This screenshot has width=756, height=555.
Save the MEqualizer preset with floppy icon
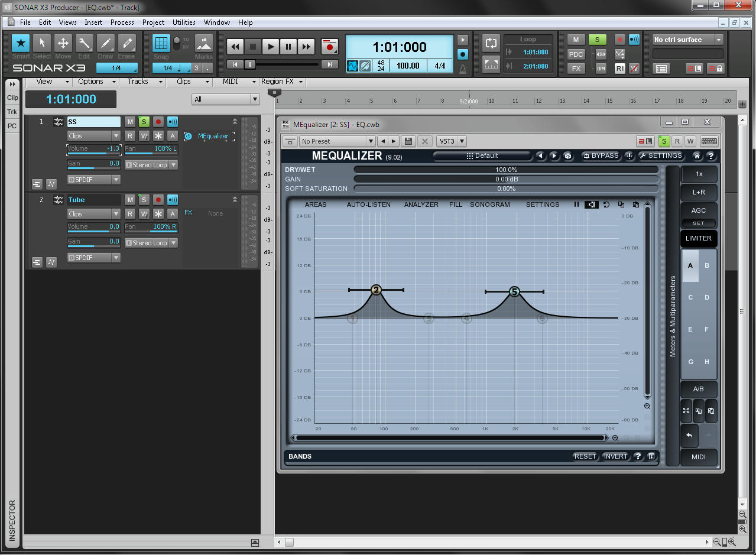[x=408, y=141]
